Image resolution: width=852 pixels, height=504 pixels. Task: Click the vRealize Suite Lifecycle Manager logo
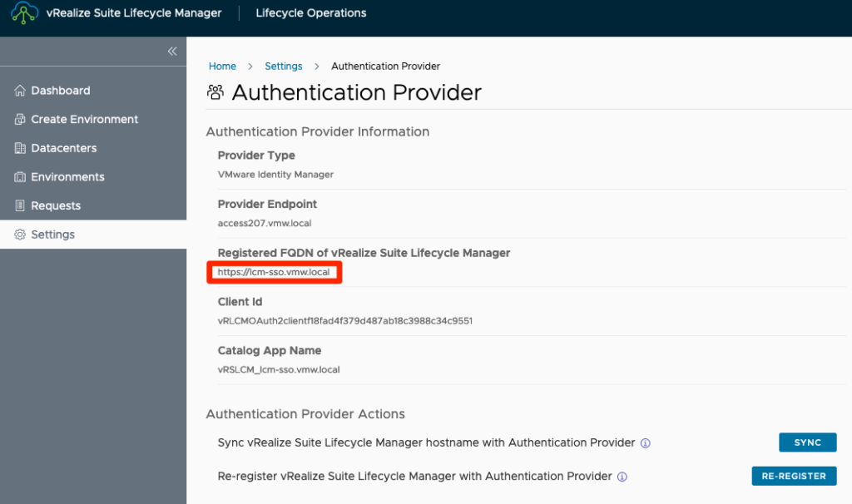pos(24,13)
